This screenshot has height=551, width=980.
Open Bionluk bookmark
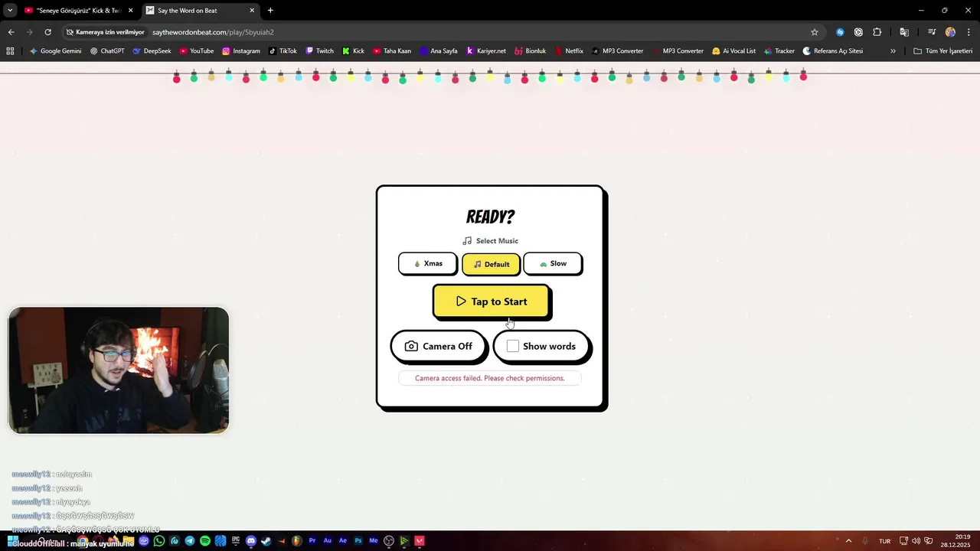531,51
